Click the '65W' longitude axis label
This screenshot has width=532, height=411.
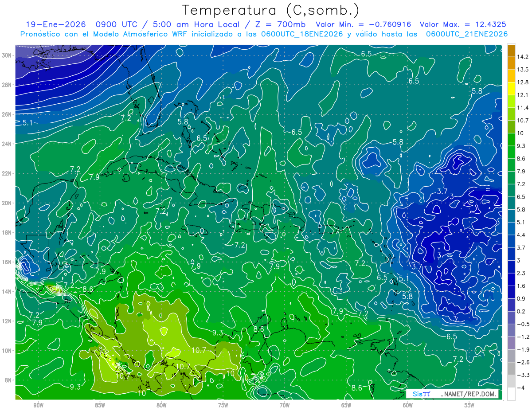[x=346, y=405]
